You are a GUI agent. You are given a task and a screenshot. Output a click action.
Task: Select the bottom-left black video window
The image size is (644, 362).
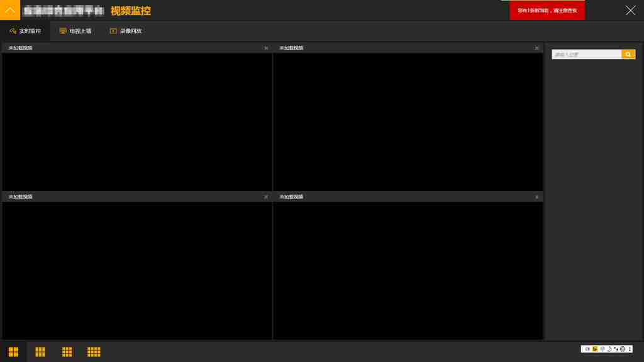click(x=136, y=270)
